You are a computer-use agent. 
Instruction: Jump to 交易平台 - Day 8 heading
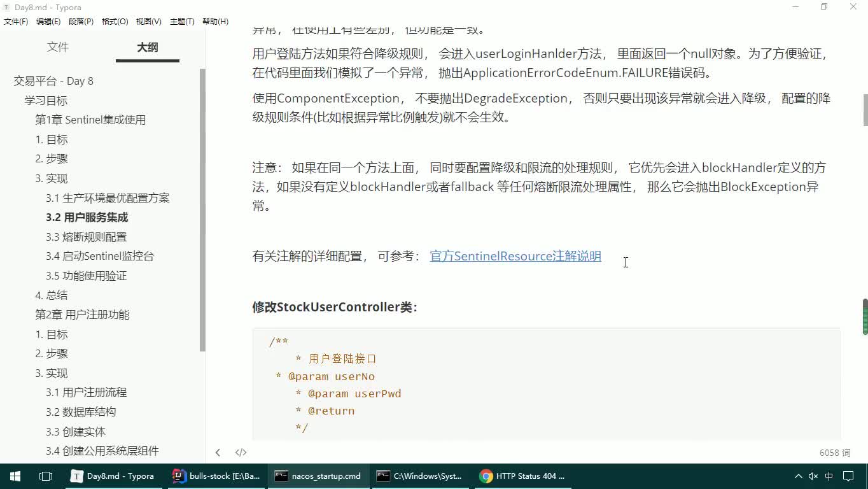click(x=53, y=81)
